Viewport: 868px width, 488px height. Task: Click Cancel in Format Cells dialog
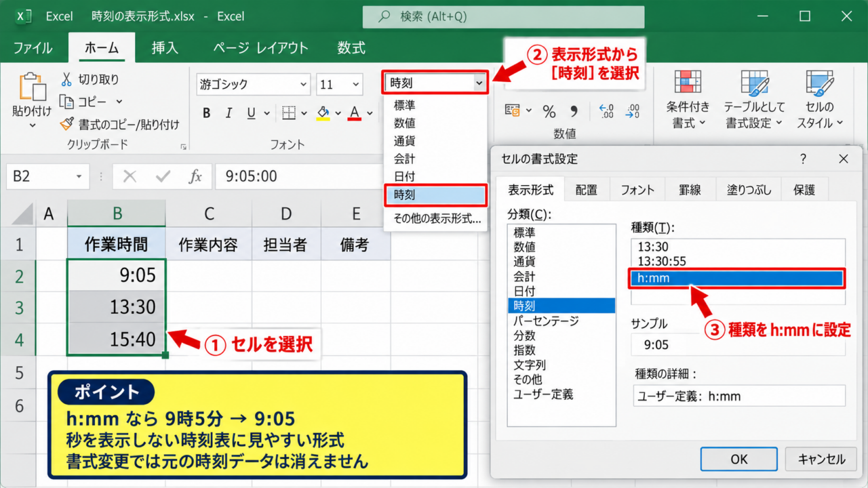click(822, 459)
